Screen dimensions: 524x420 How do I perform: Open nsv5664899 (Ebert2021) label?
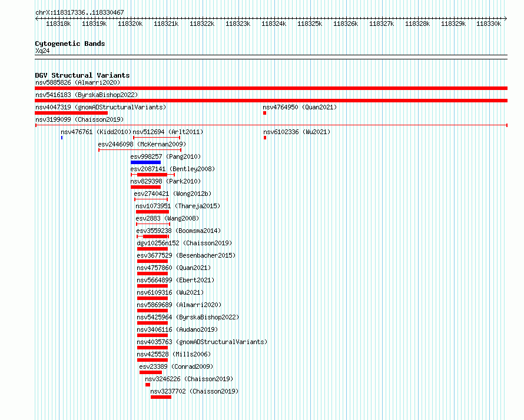[175, 280]
